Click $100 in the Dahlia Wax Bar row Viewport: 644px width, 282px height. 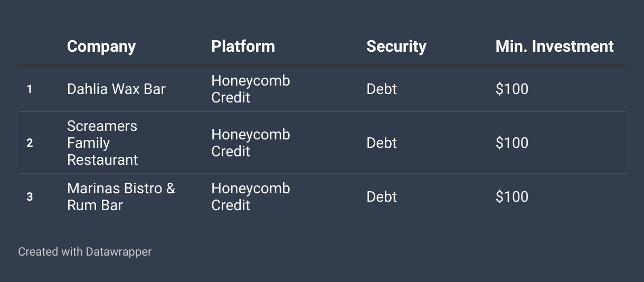tap(512, 89)
